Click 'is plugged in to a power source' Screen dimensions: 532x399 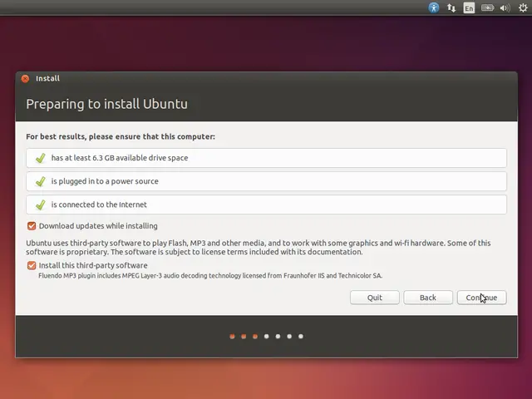point(105,181)
